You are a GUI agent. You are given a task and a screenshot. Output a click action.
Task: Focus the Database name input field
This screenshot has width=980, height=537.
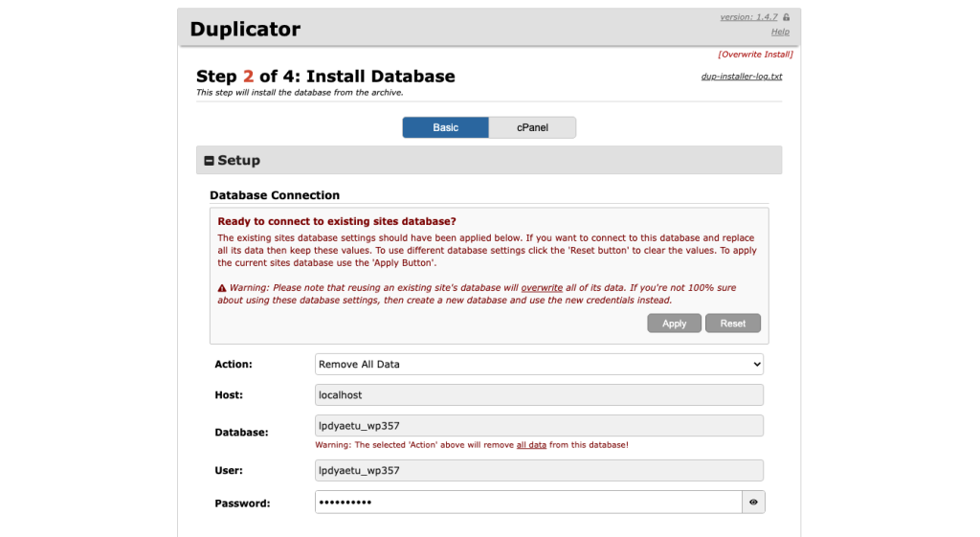point(539,426)
